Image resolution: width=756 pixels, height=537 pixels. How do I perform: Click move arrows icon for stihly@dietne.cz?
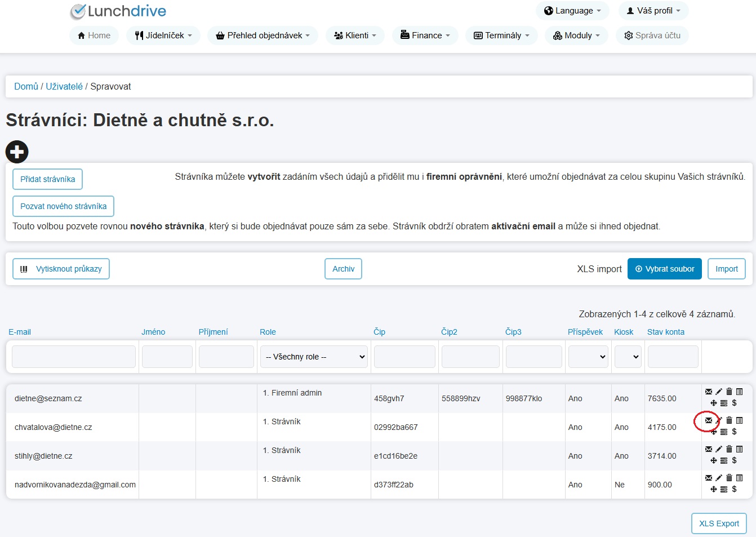714,460
